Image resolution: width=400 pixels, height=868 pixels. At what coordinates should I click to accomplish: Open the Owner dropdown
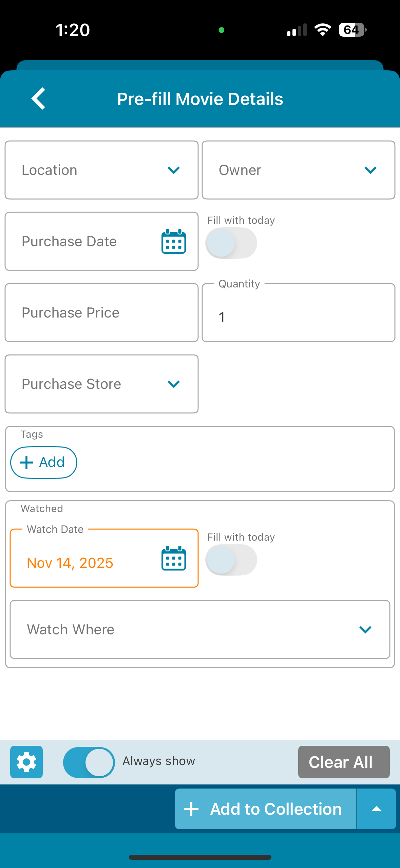tap(298, 170)
